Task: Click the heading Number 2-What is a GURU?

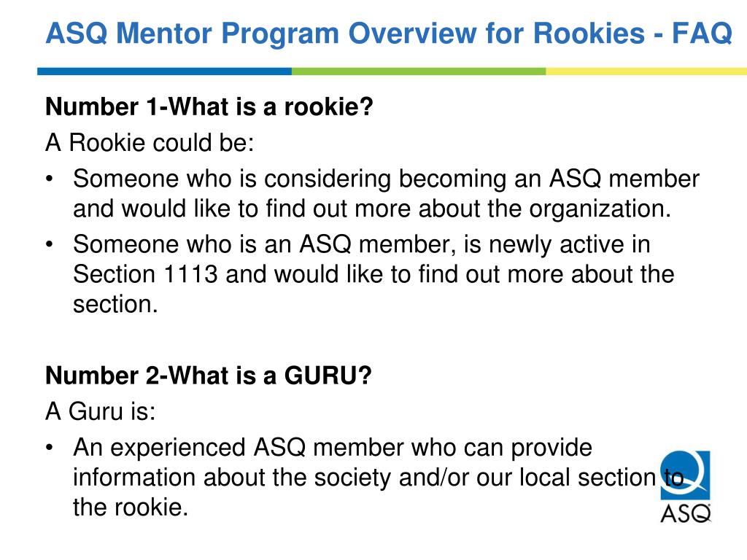Action: click(208, 376)
